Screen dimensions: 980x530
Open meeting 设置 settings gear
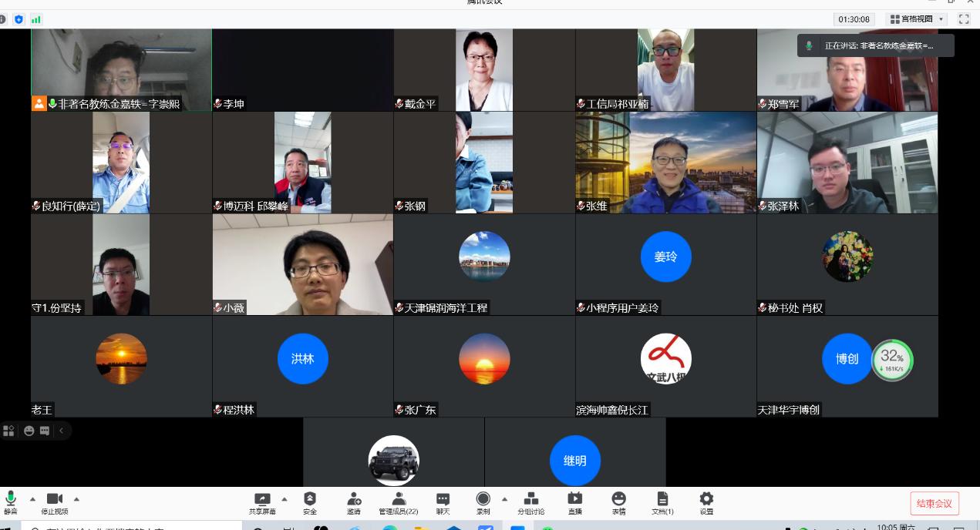pos(706,504)
